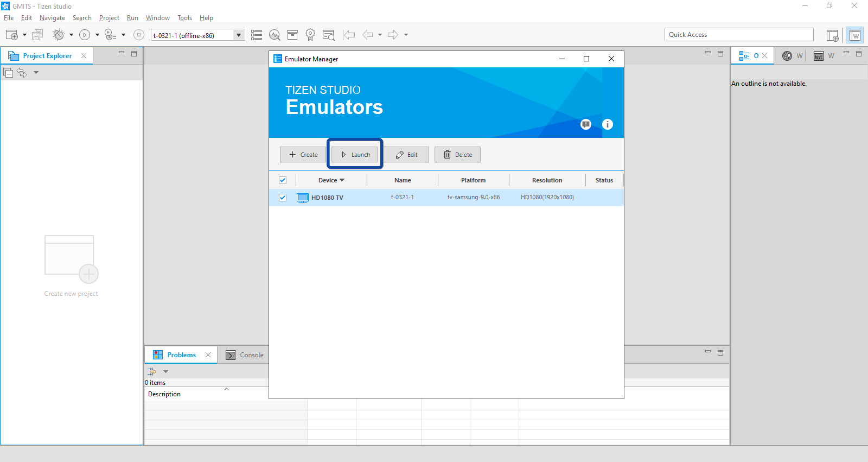This screenshot has height=462, width=868.
Task: Click the Device Manager search-list icon
Action: pyautogui.click(x=328, y=35)
